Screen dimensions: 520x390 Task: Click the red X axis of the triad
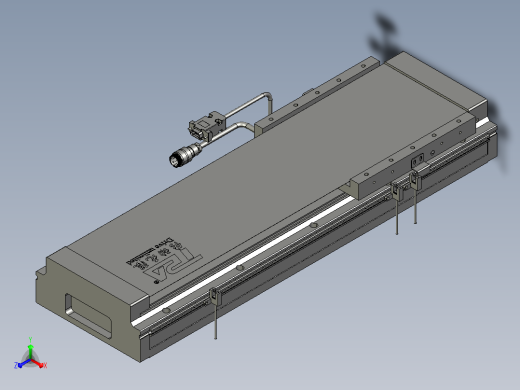click(x=39, y=364)
